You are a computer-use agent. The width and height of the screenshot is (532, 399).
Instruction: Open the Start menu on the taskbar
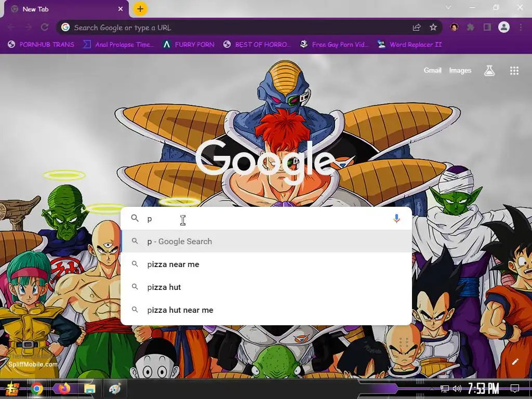[x=12, y=389]
